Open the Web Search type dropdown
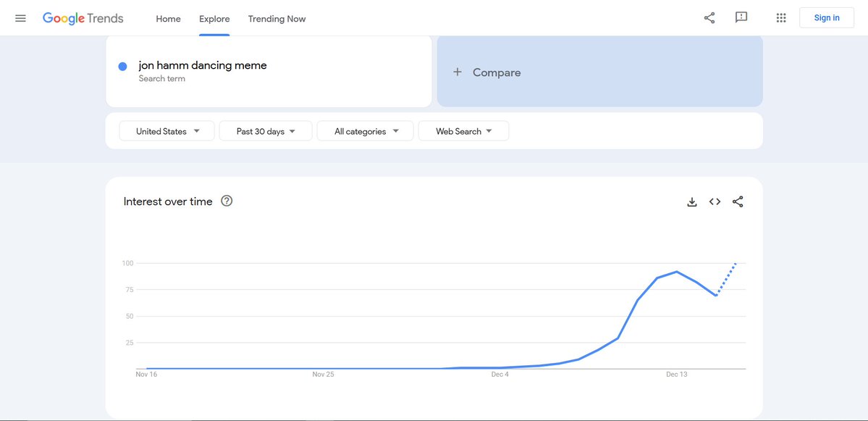Image resolution: width=868 pixels, height=421 pixels. (463, 131)
